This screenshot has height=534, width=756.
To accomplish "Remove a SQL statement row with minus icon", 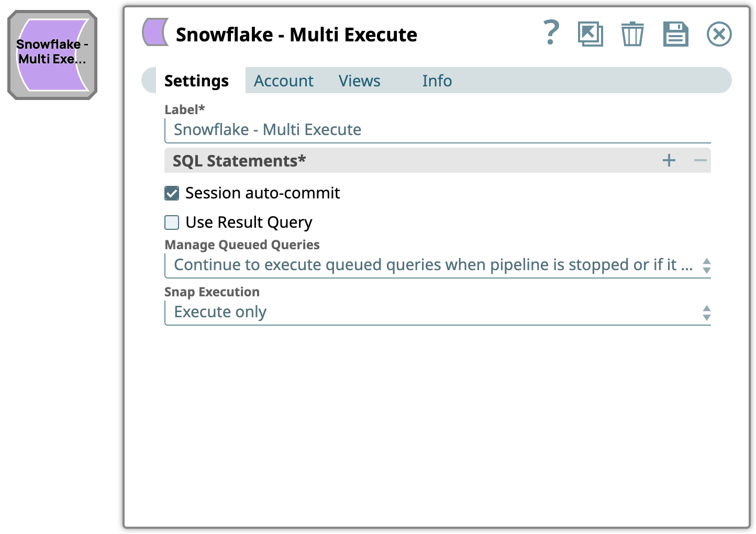I will coord(701,161).
